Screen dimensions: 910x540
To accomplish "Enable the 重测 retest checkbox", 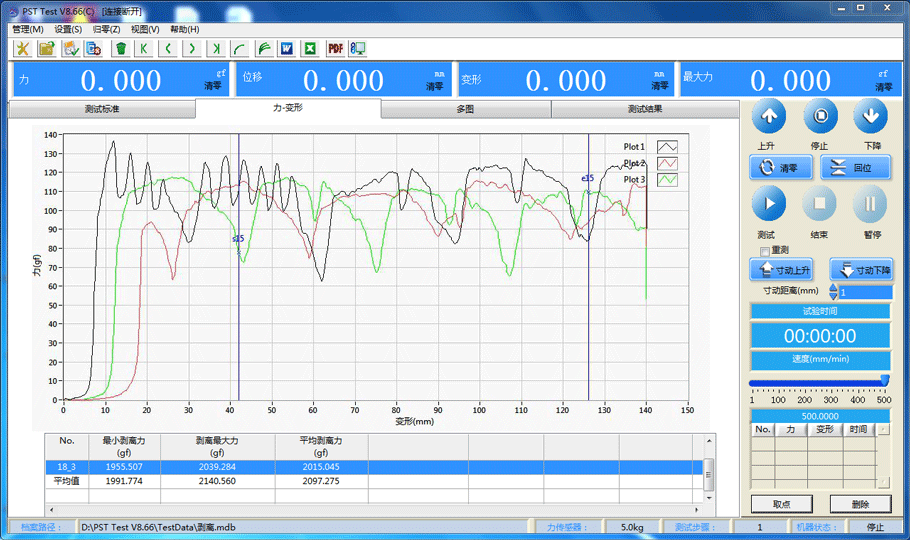I will [x=765, y=250].
